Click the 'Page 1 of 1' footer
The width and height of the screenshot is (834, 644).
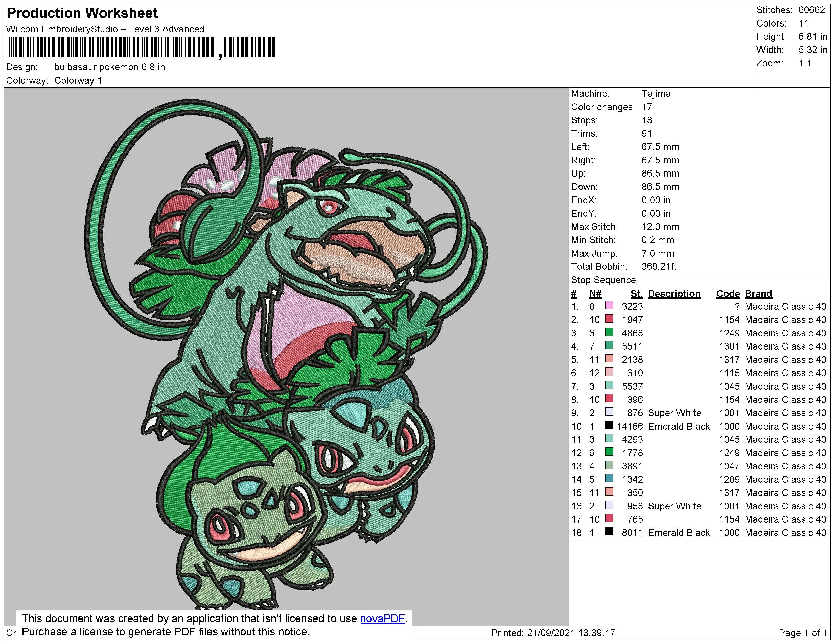[x=803, y=633]
